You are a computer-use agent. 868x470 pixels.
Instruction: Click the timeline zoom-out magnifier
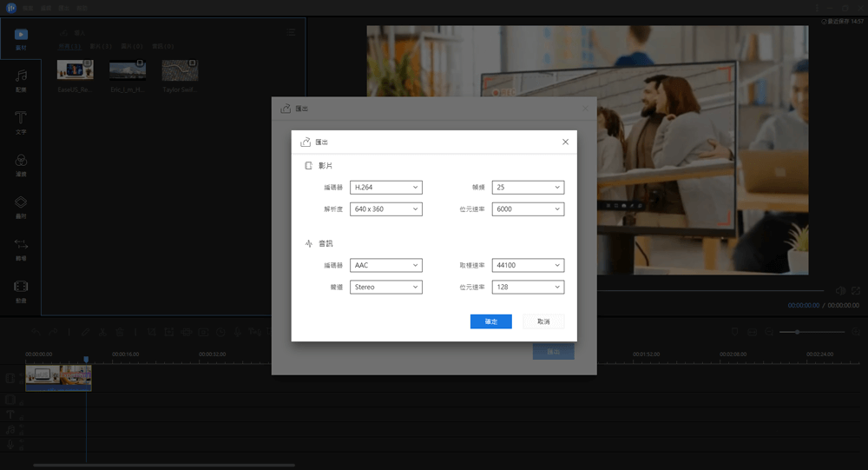(769, 332)
